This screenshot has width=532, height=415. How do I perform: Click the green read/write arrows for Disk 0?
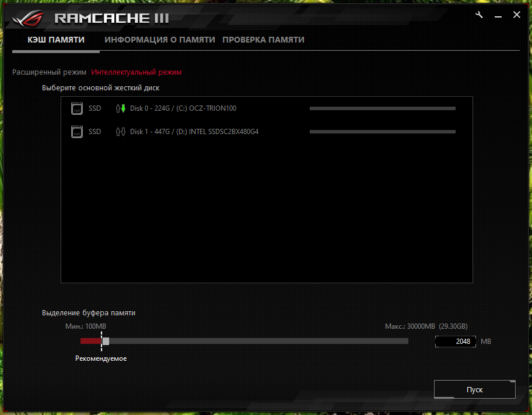click(x=120, y=108)
